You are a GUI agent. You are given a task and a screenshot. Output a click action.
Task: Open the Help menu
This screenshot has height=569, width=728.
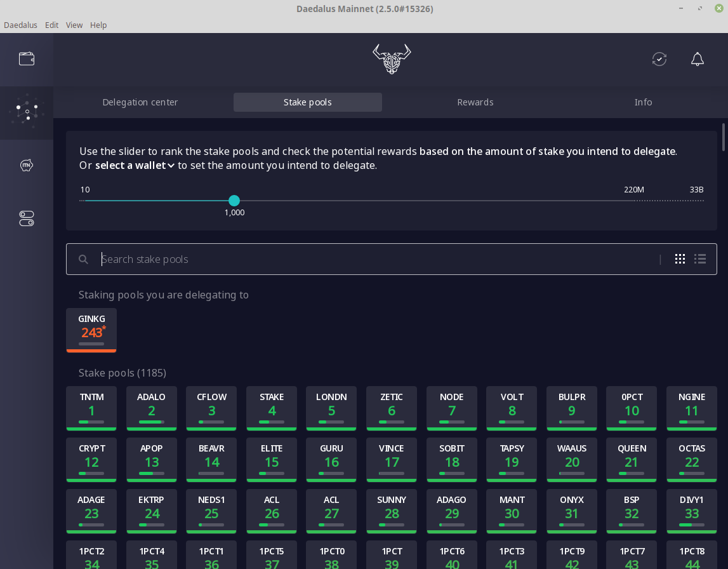(98, 25)
